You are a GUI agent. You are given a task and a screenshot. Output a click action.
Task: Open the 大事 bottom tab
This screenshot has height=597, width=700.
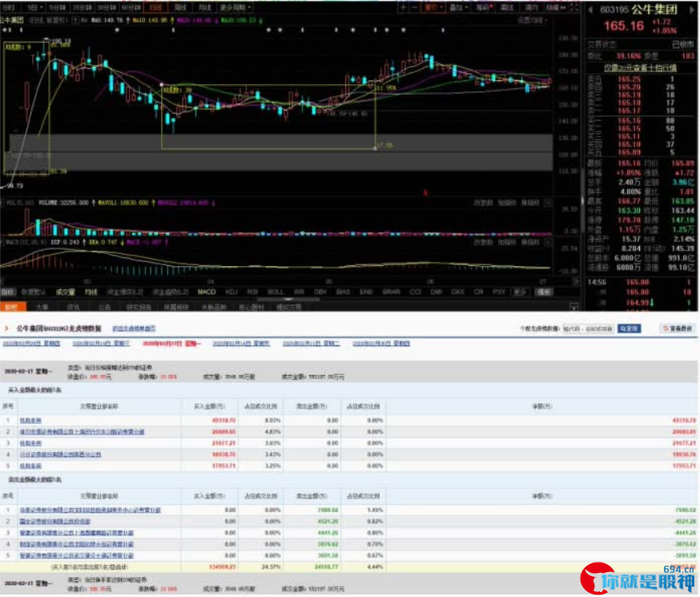(x=42, y=307)
